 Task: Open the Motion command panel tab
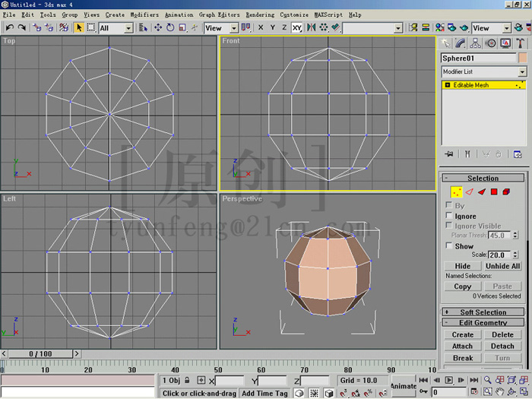coord(490,43)
